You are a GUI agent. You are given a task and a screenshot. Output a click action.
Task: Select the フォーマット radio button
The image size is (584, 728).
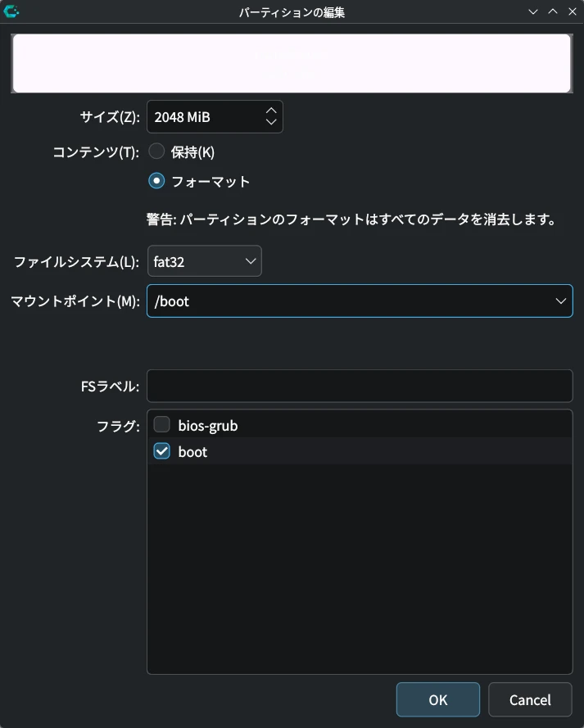[x=157, y=181]
